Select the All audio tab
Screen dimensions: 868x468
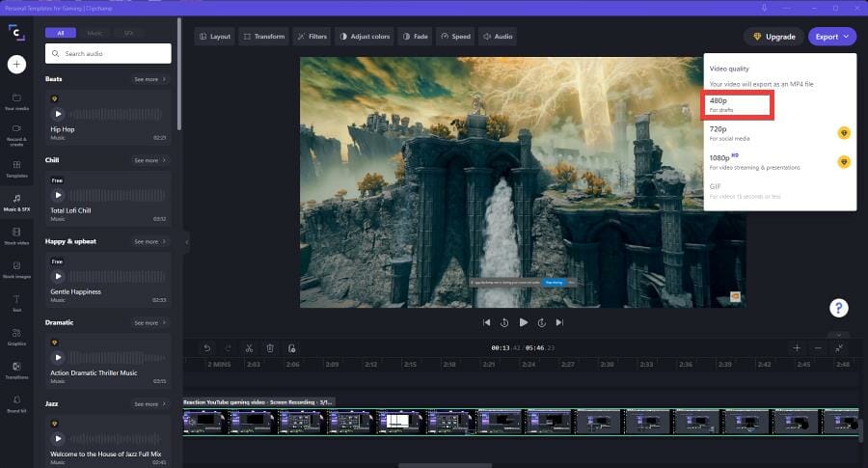click(61, 33)
